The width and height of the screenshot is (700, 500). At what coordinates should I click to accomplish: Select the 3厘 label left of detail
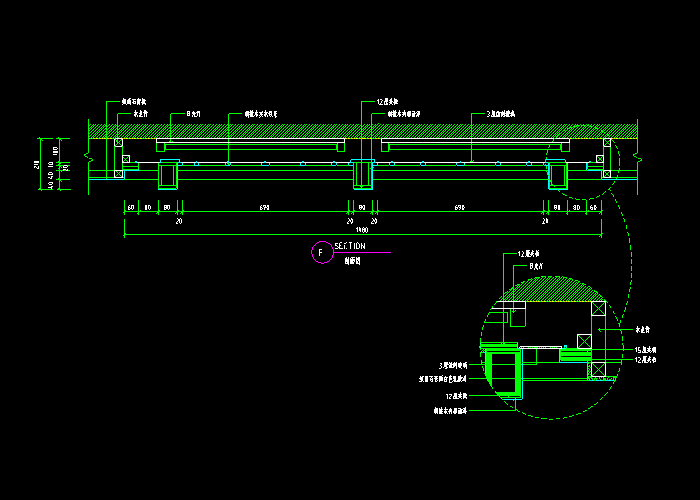pyautogui.click(x=453, y=366)
